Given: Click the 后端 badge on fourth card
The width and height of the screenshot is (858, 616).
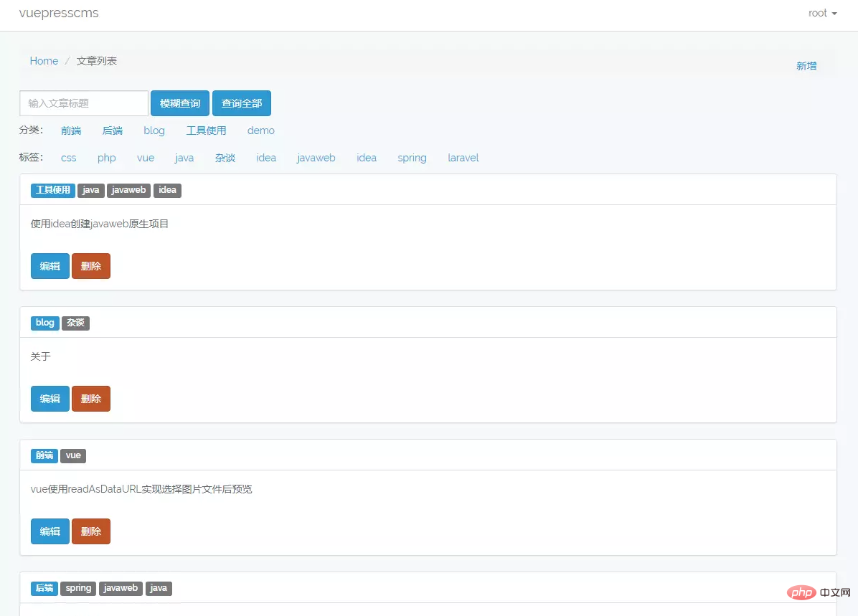Looking at the screenshot, I should [44, 588].
